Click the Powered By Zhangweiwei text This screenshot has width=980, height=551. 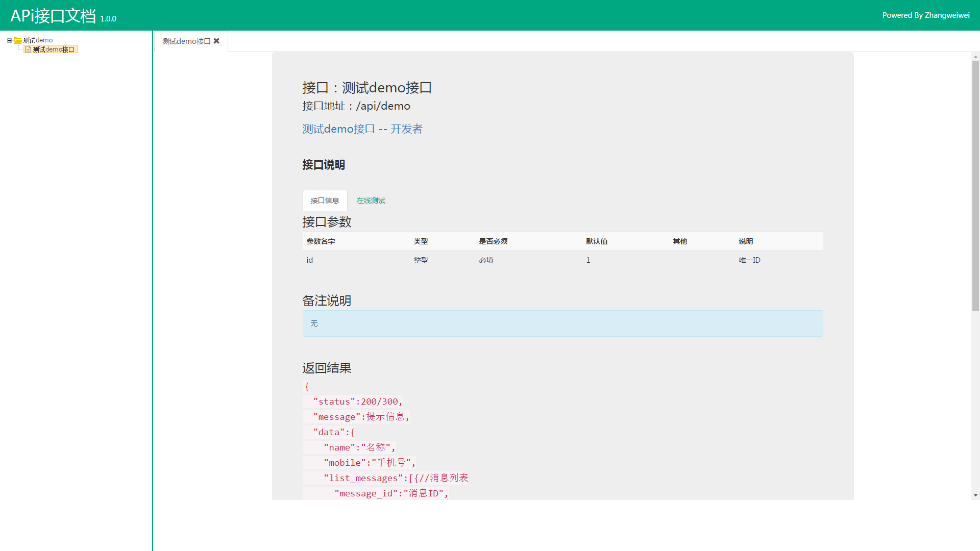pos(925,15)
